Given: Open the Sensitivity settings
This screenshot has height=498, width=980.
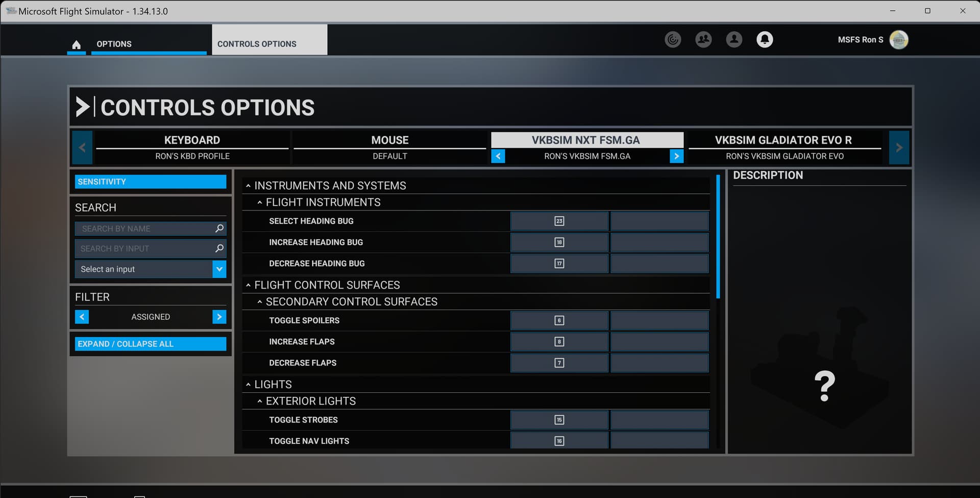Looking at the screenshot, I should tap(150, 181).
